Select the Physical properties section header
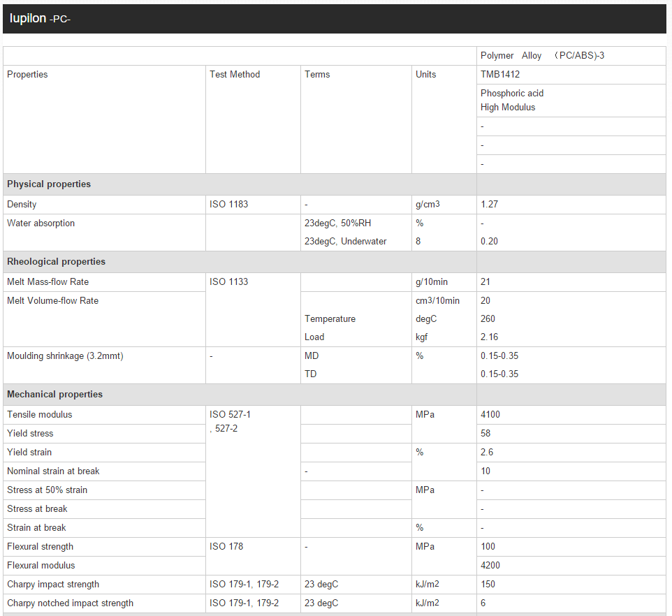Image resolution: width=672 pixels, height=616 pixels. (x=49, y=184)
